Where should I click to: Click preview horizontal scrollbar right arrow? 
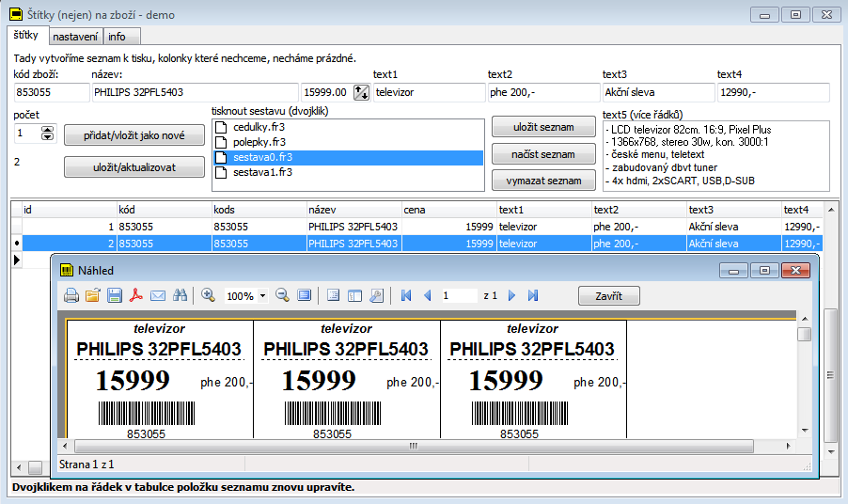[x=789, y=446]
